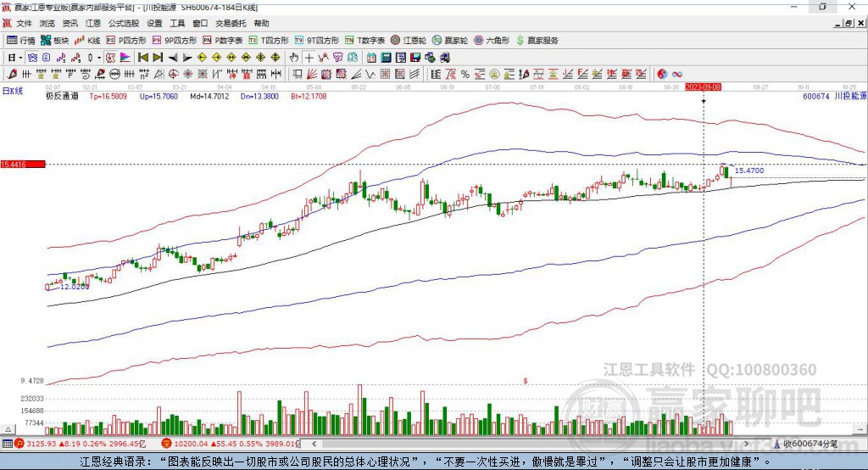Open the 交易委托 menu
868x470 pixels.
pos(231,23)
